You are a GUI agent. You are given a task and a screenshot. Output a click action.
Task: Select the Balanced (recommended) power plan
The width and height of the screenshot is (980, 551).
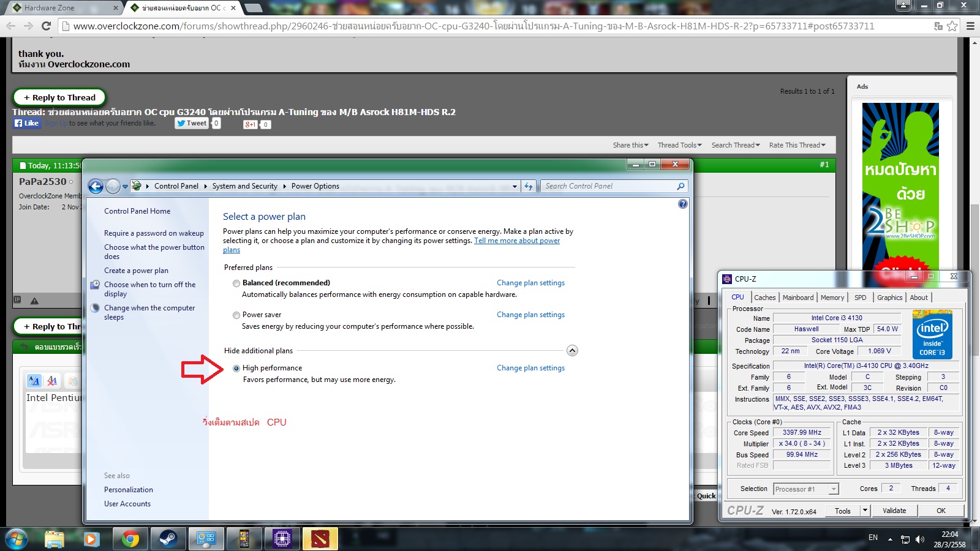(x=236, y=283)
